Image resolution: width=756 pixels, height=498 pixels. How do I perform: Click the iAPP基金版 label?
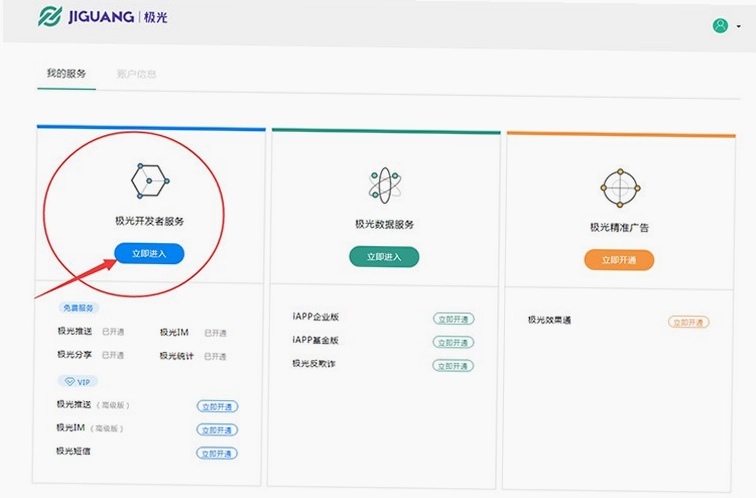315,340
